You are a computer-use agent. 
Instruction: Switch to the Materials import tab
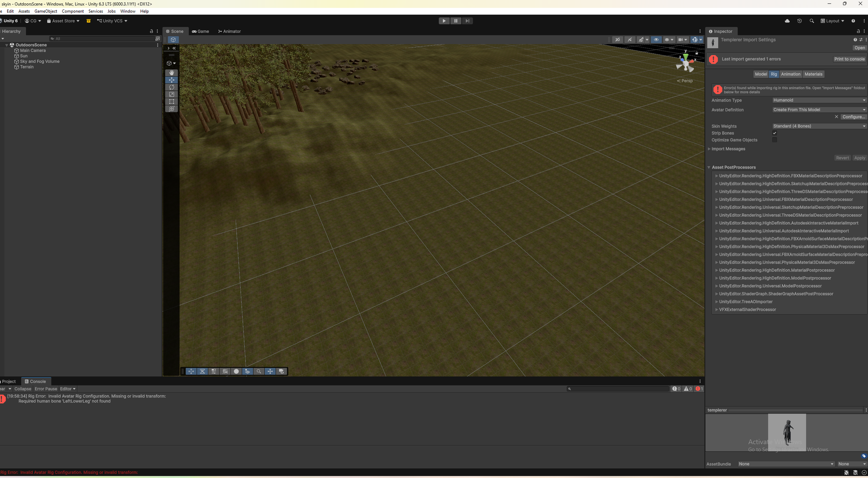pyautogui.click(x=813, y=74)
